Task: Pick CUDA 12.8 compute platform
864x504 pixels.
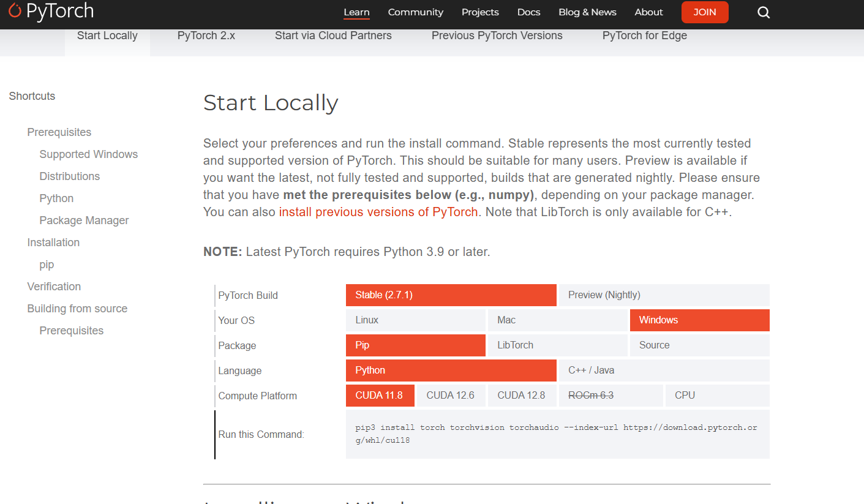Action: pyautogui.click(x=522, y=396)
